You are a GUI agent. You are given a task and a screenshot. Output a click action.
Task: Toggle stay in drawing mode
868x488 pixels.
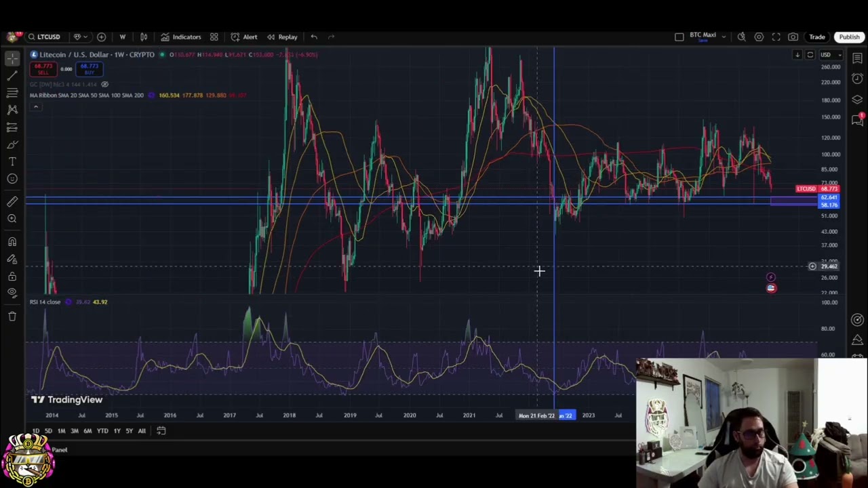pyautogui.click(x=12, y=259)
